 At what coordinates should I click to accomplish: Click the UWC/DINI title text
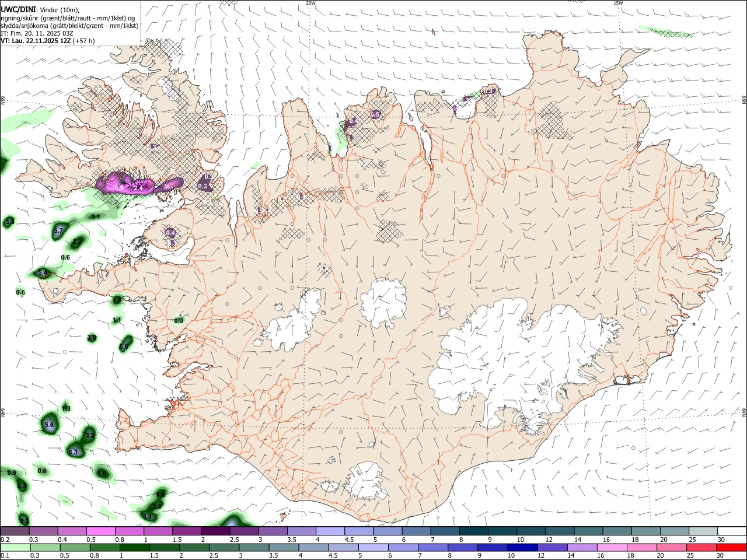(x=19, y=10)
